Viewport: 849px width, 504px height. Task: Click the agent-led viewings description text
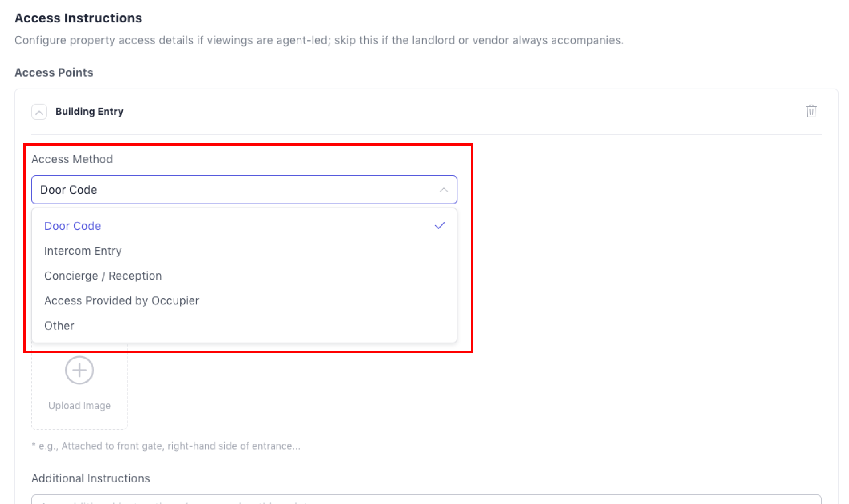(319, 40)
